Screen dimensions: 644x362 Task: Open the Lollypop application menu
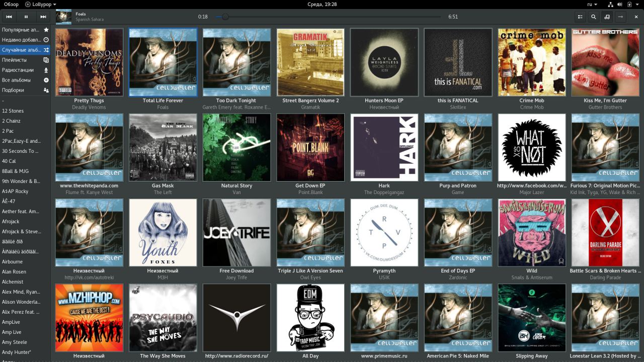pyautogui.click(x=41, y=4)
